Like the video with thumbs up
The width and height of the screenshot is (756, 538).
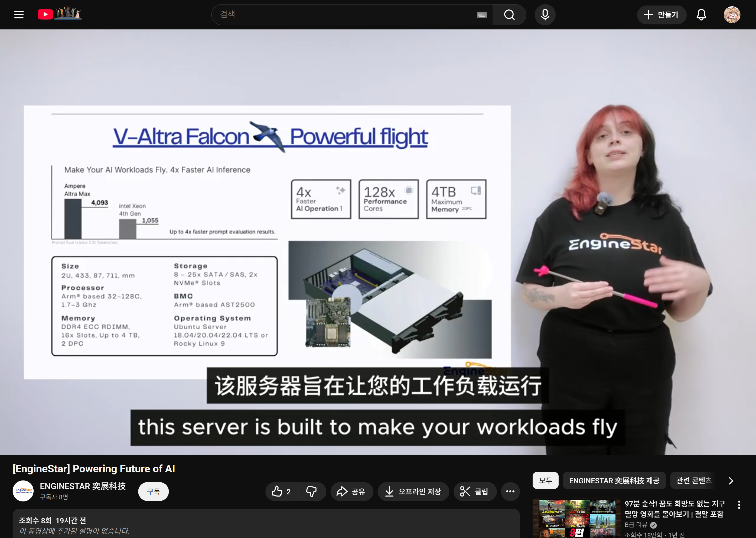281,491
